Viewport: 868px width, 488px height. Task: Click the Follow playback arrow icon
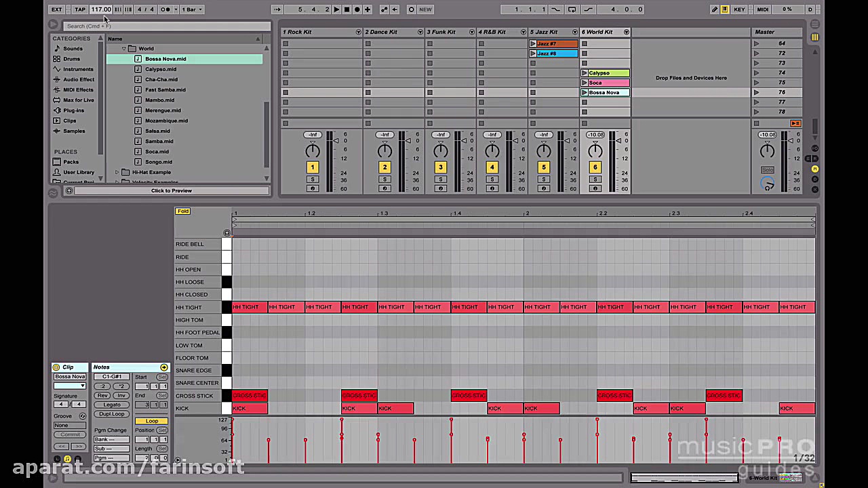(x=277, y=9)
